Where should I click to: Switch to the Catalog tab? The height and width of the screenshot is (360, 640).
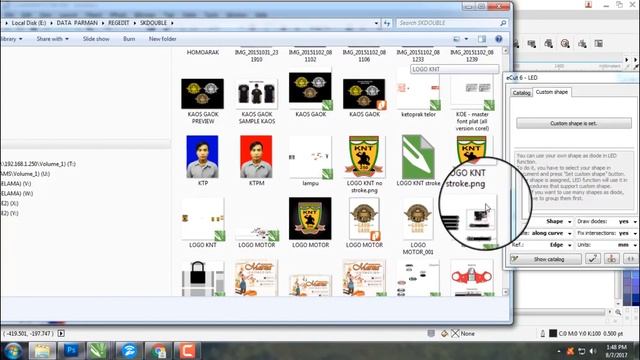tap(521, 93)
